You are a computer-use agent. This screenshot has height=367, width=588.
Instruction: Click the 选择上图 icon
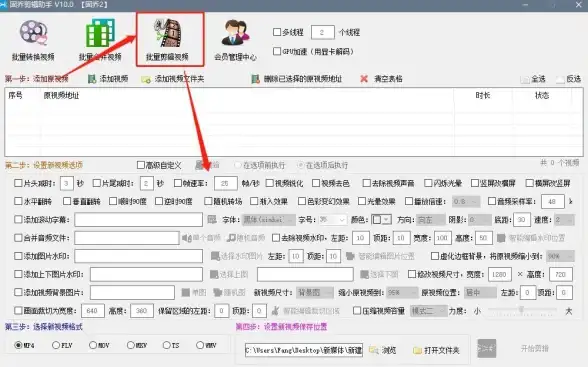click(214, 274)
